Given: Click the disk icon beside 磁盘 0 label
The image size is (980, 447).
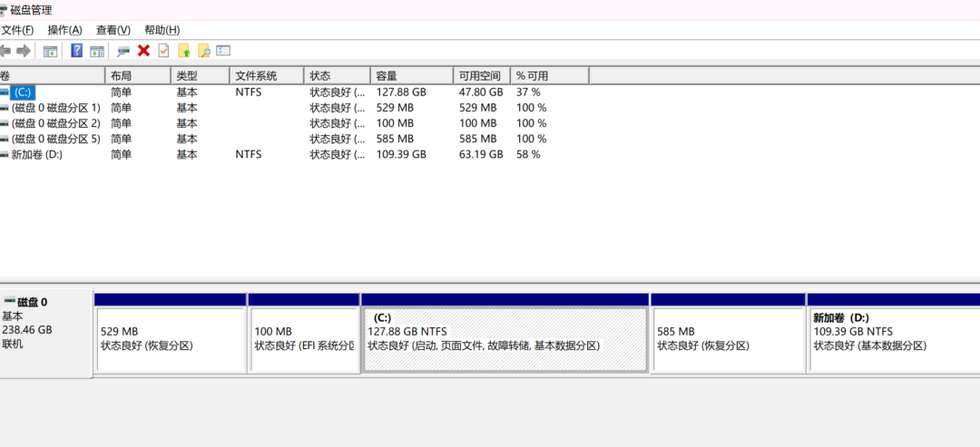Looking at the screenshot, I should tap(9, 301).
